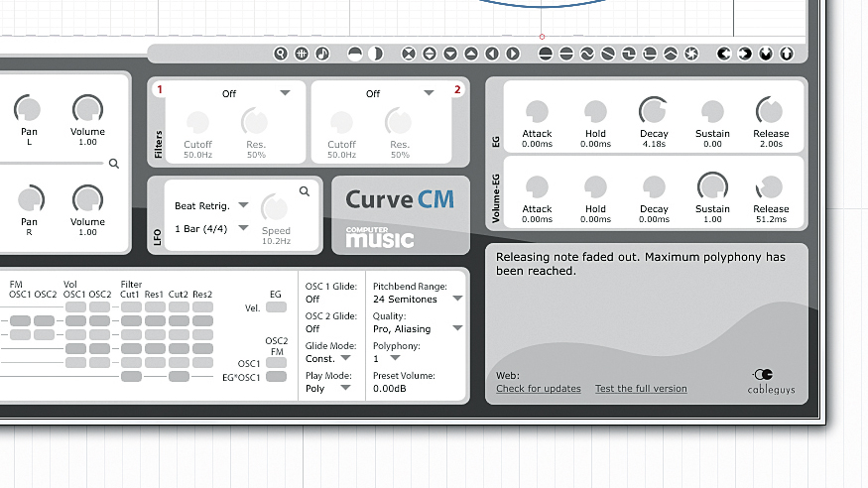The width and height of the screenshot is (868, 488).
Task: Click magnifier icon between the Pan rows
Action: click(114, 164)
